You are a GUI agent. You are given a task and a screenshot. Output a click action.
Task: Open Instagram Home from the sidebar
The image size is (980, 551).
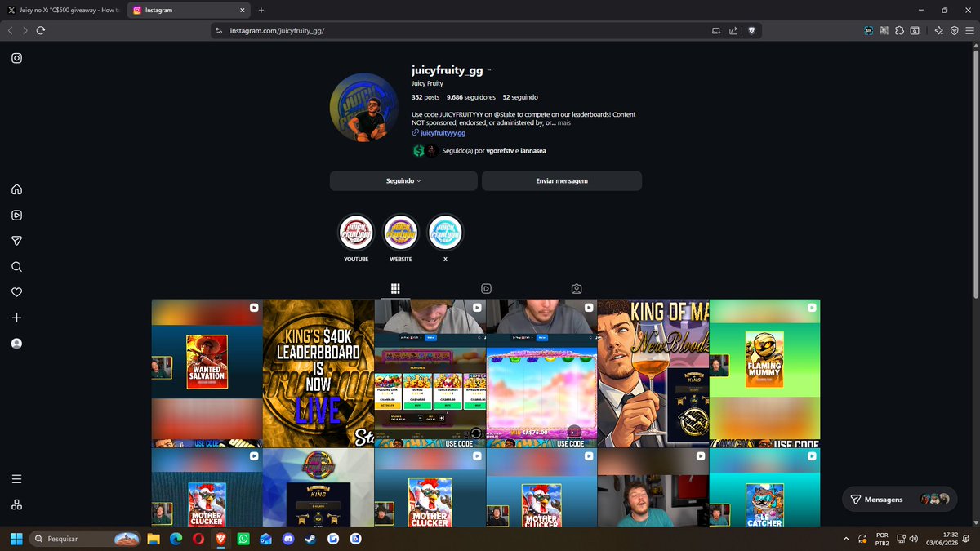[x=16, y=189]
